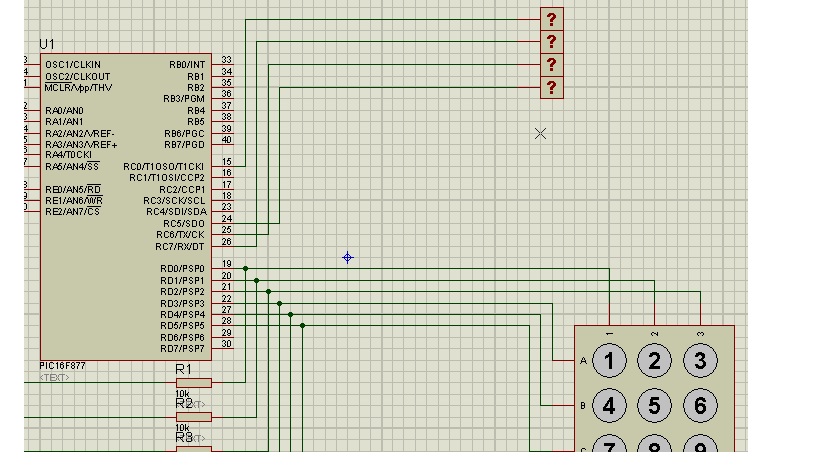Click the RC6/TX/CK pin label
The height and width of the screenshot is (466, 819).
pos(180,235)
